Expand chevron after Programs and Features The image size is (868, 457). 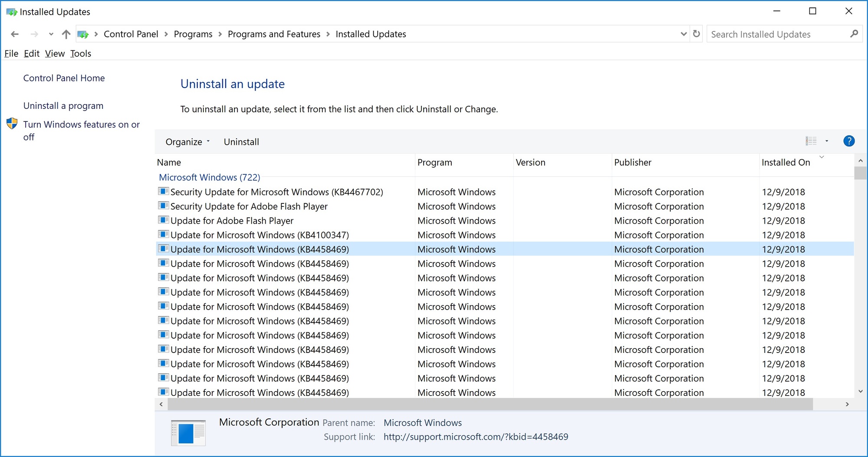[328, 34]
